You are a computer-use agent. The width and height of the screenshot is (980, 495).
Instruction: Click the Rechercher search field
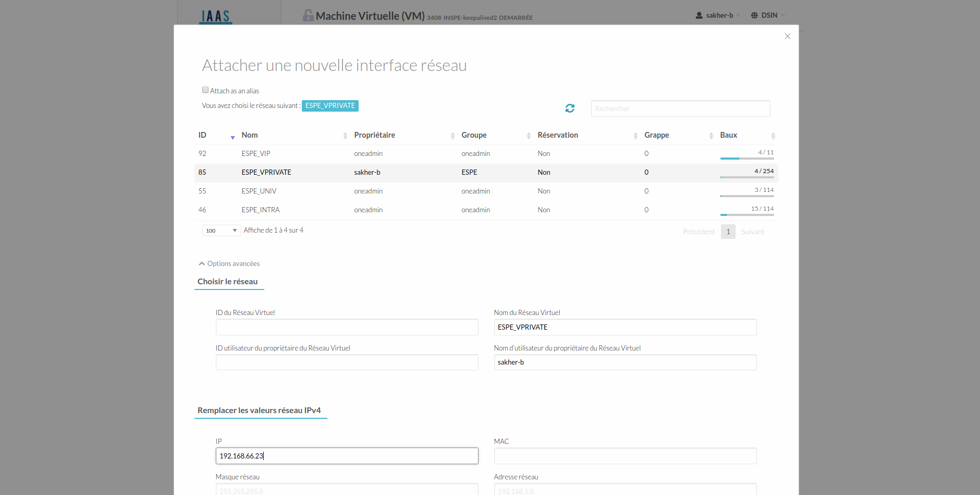(680, 108)
